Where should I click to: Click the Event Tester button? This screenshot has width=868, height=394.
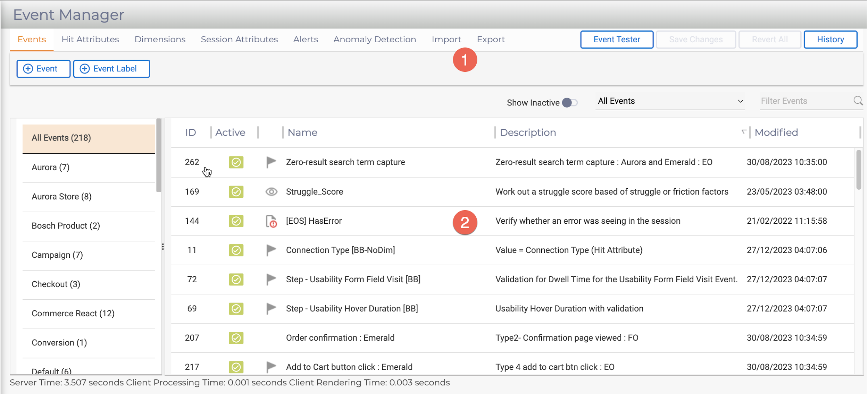pyautogui.click(x=617, y=40)
